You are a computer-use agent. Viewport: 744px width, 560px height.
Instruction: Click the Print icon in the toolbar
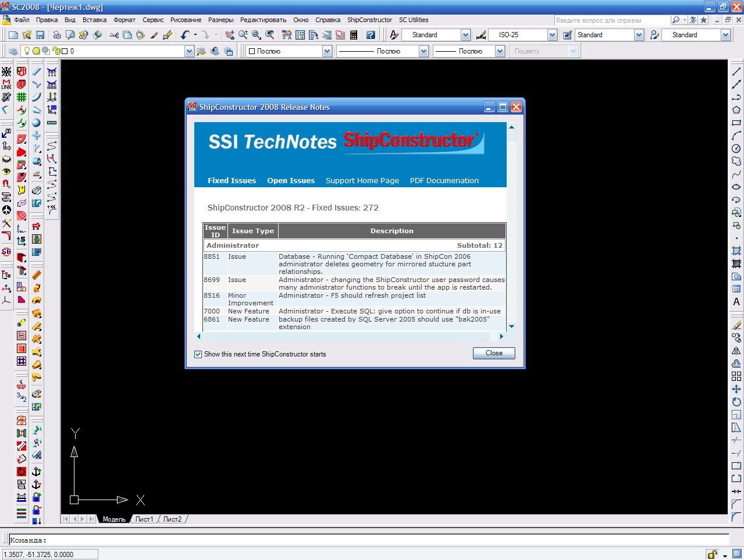pyautogui.click(x=57, y=35)
